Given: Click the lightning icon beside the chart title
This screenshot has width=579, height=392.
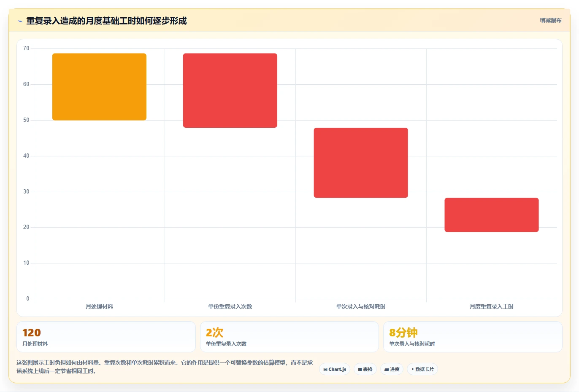Looking at the screenshot, I should point(20,21).
